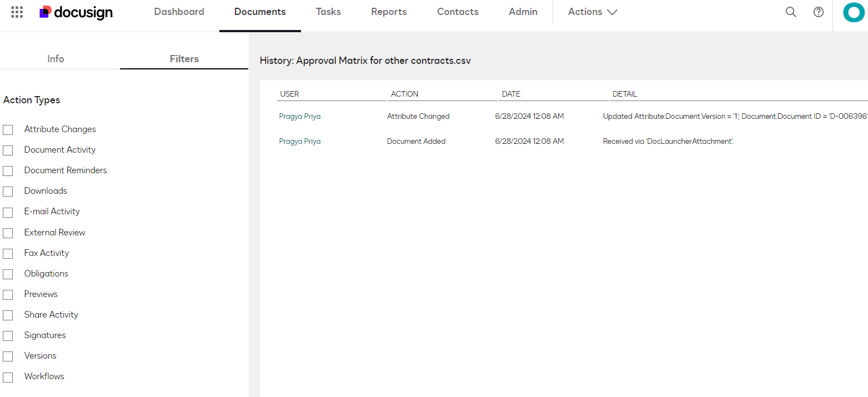868x397 pixels.
Task: Expand the Actions dropdown
Action: tap(592, 12)
